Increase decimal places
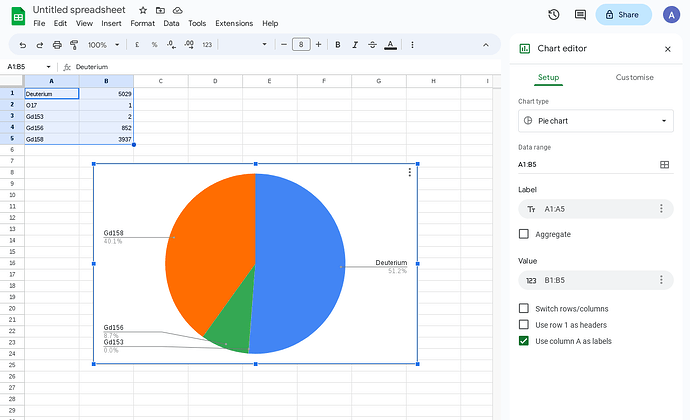This screenshot has height=420, width=690. coord(189,44)
